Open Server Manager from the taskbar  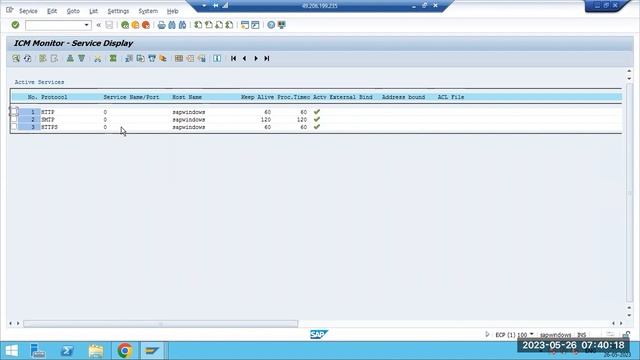(x=38, y=351)
